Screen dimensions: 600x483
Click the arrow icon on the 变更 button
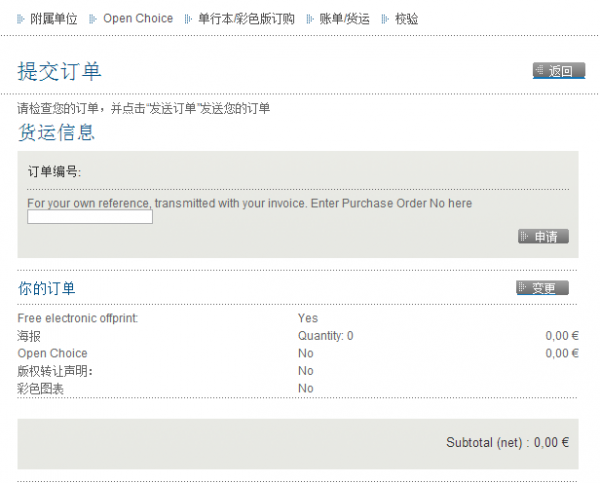tap(523, 288)
